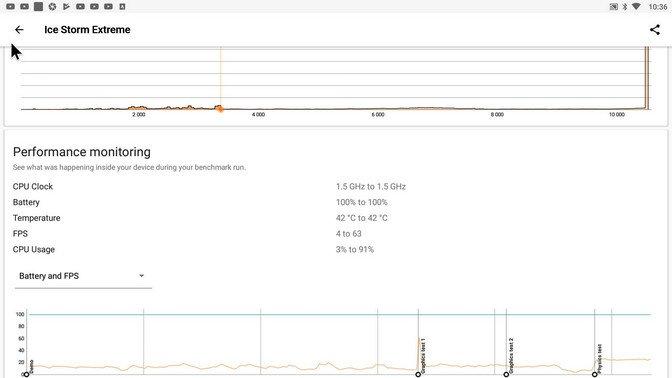Click the orange highlighted point on the upper chart

[220, 109]
